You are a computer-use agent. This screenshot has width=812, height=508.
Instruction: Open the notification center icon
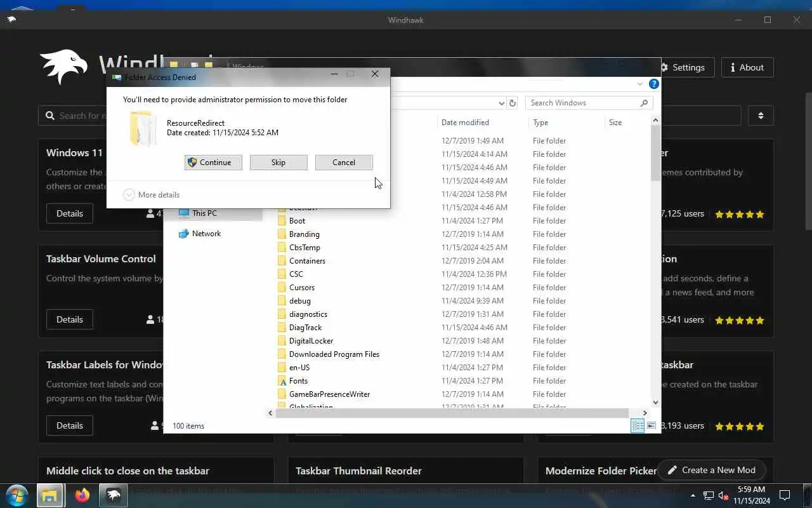click(785, 495)
